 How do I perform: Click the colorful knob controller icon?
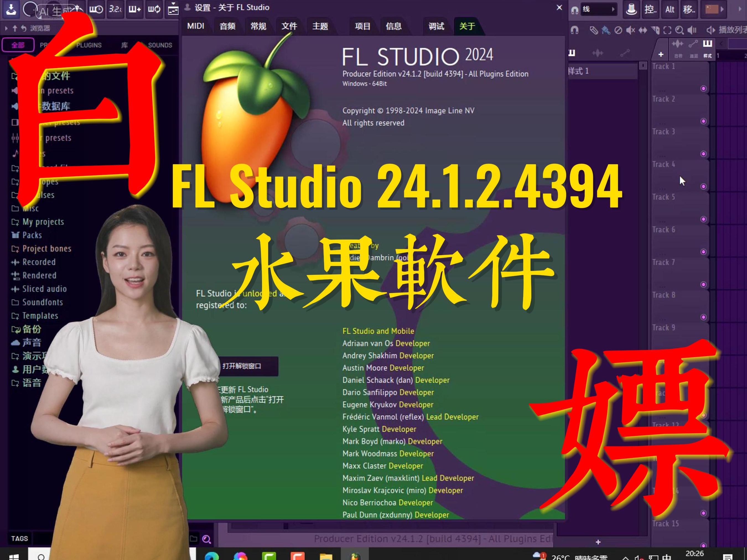[x=631, y=9]
